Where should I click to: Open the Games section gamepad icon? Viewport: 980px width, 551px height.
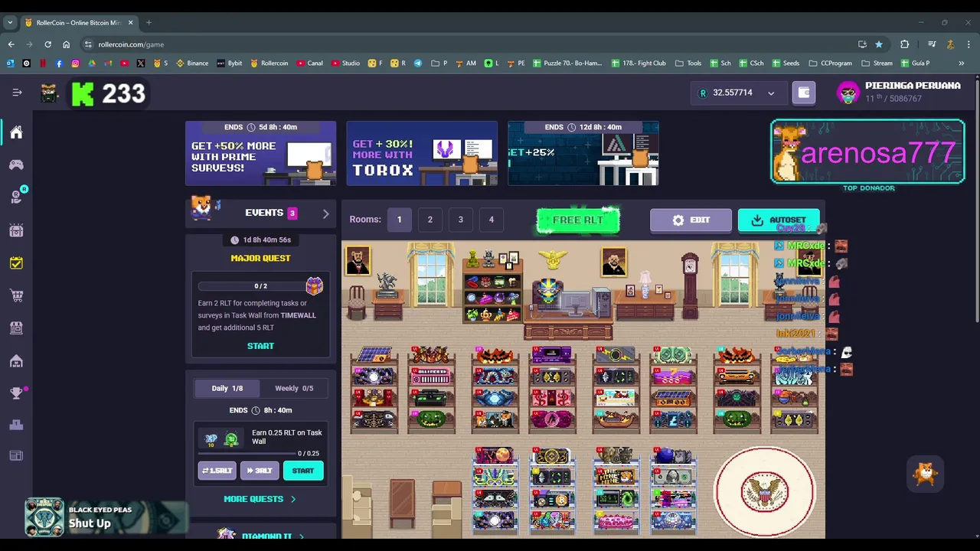(16, 165)
